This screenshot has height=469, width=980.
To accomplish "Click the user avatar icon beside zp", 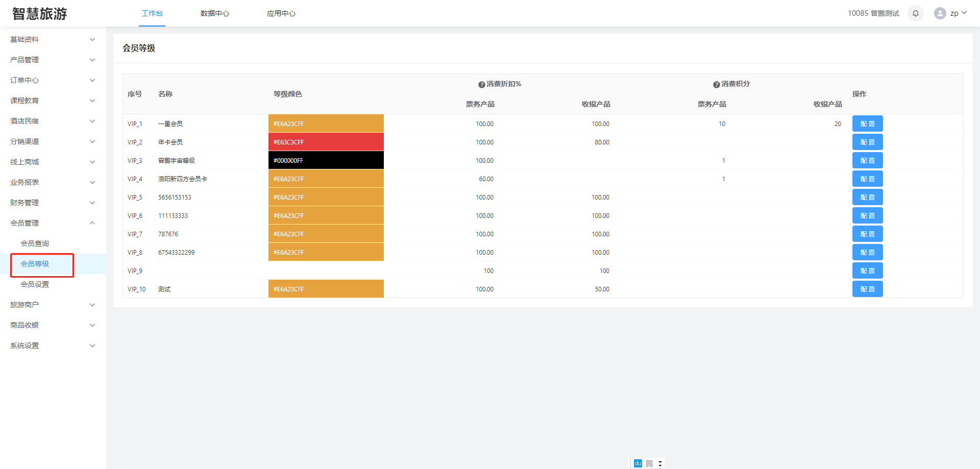I will pos(940,13).
